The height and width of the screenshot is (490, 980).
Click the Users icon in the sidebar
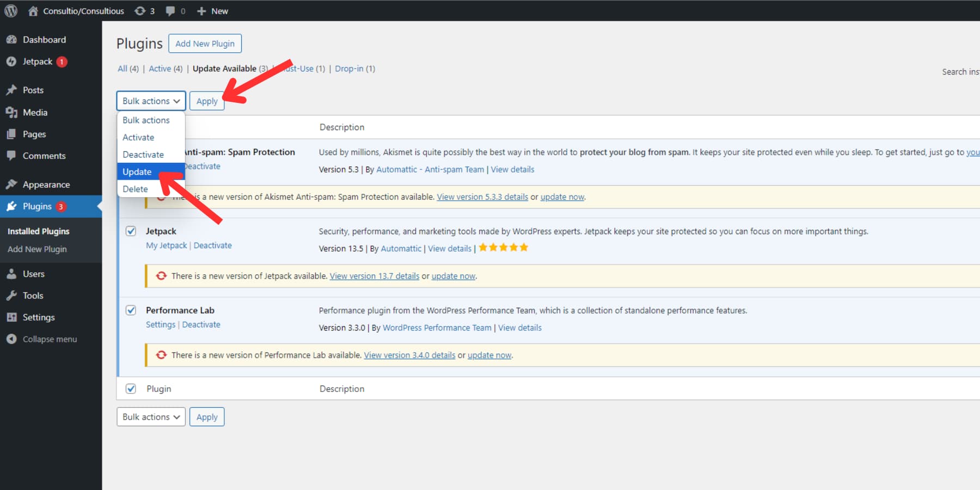12,274
